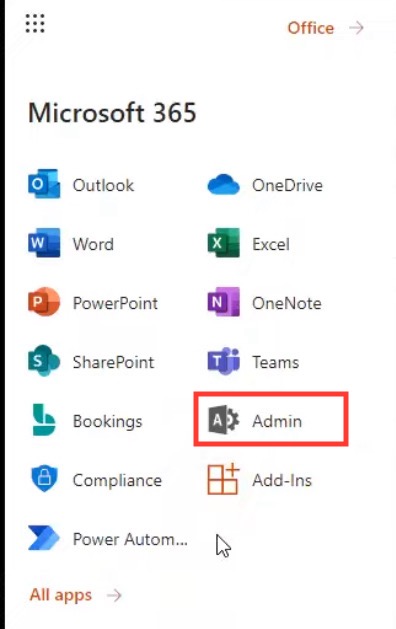The width and height of the screenshot is (396, 629).
Task: Open the All apps link
Action: pos(61,595)
